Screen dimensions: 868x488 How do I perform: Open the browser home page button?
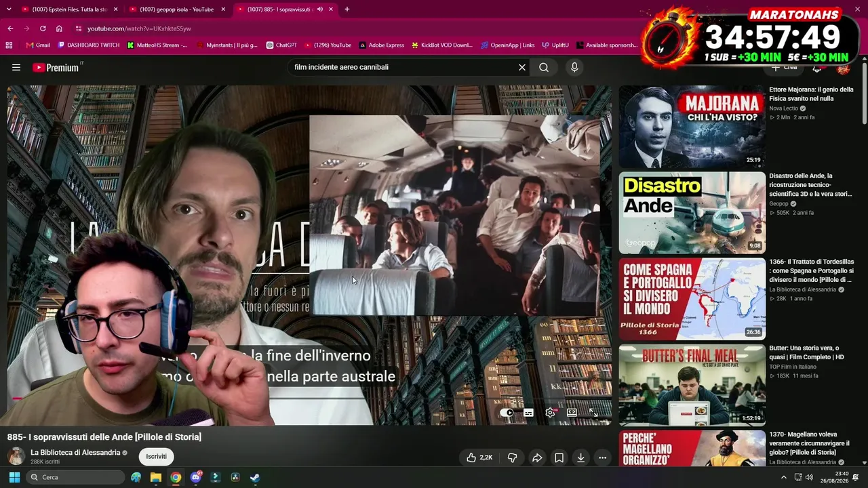[59, 28]
